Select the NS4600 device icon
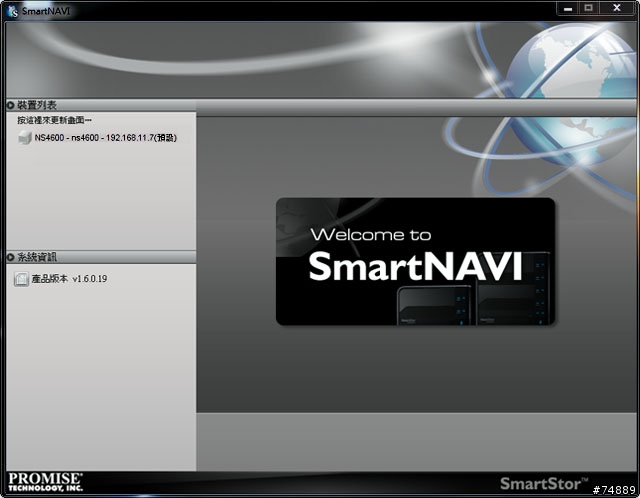Image resolution: width=640 pixels, height=498 pixels. (25, 138)
